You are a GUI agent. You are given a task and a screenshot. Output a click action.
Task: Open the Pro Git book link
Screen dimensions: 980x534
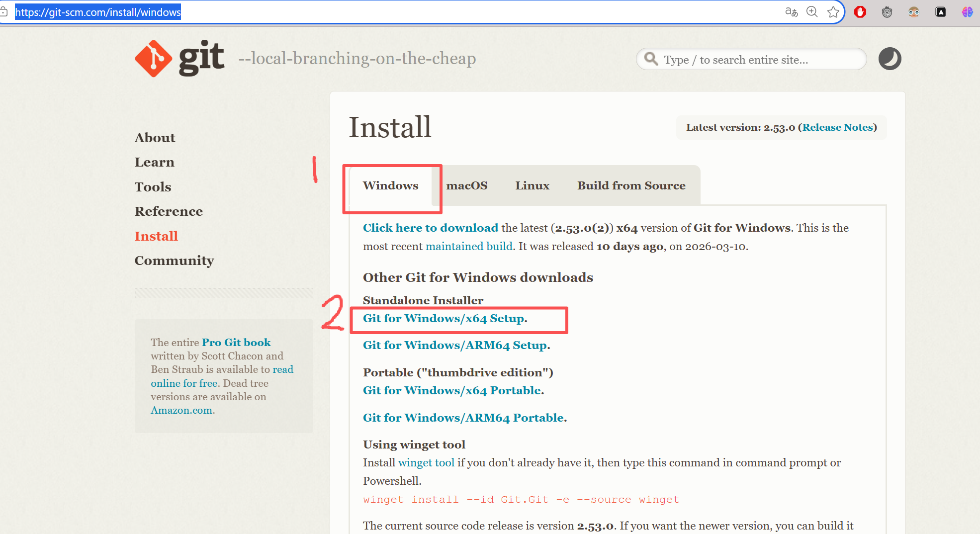(x=236, y=342)
